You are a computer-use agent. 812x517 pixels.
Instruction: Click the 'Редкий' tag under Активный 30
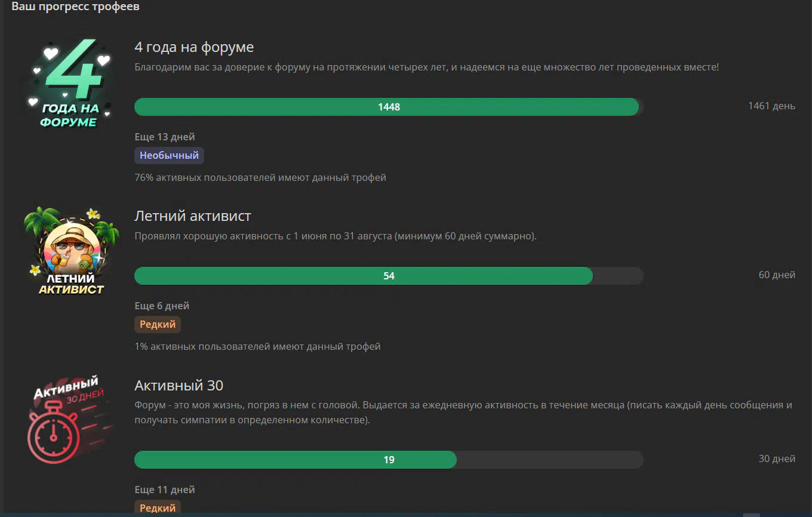tap(158, 508)
